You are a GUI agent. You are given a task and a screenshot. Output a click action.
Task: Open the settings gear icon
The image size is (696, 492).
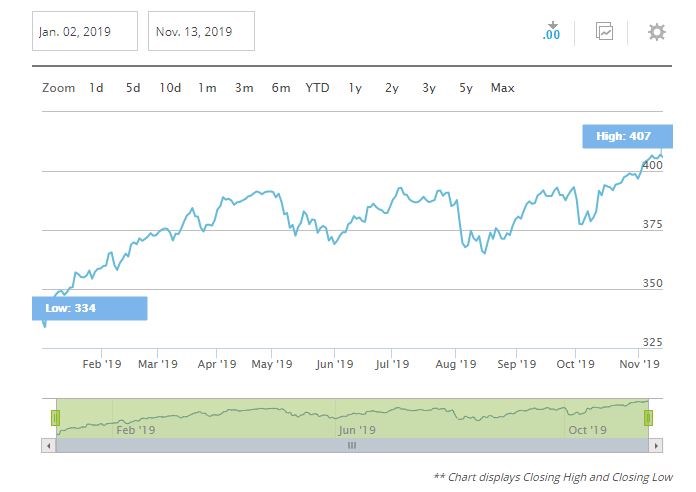(656, 31)
